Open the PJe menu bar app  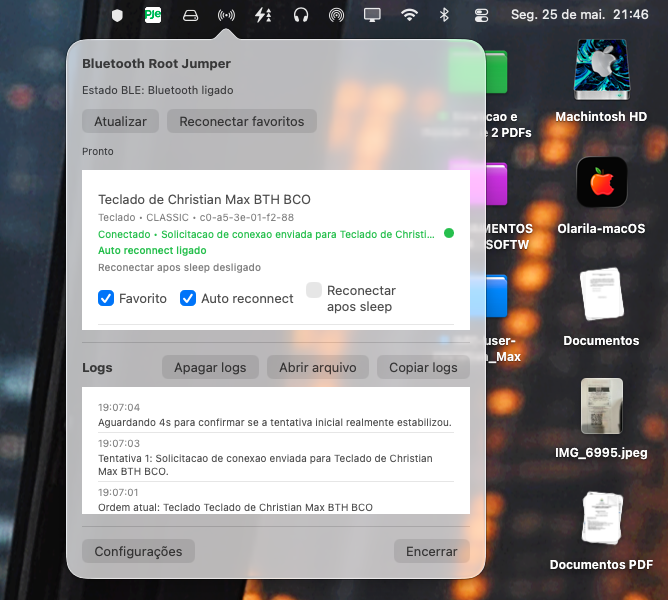(153, 15)
